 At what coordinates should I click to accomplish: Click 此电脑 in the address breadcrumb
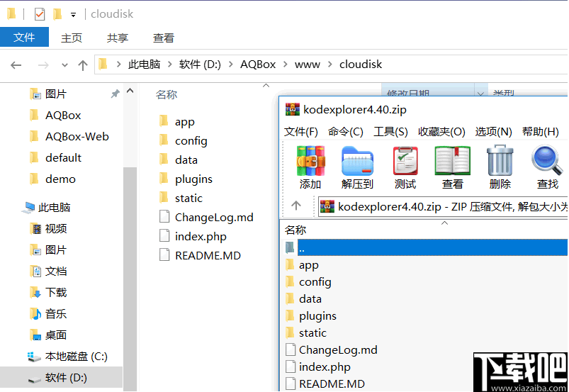[144, 65]
